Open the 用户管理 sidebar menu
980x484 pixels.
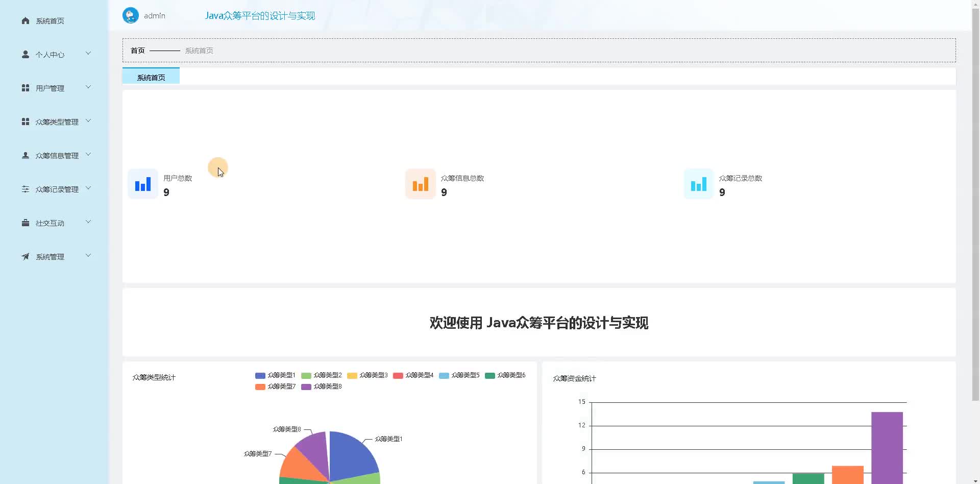(x=50, y=88)
